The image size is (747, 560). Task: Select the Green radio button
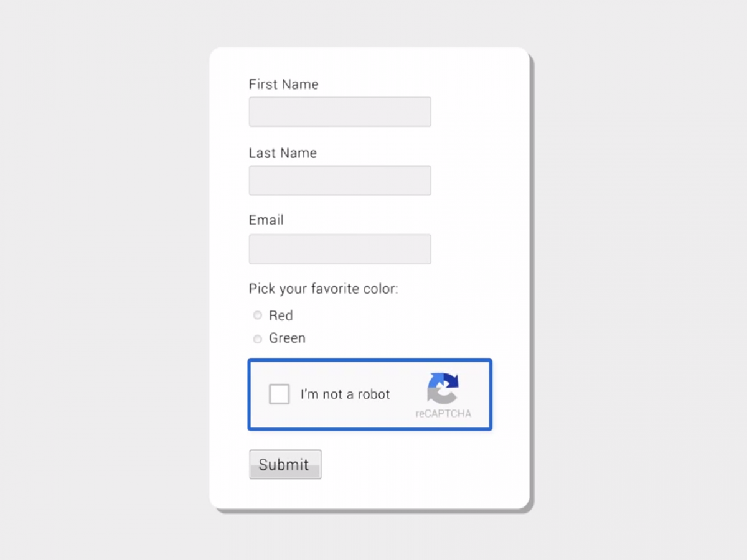coord(258,339)
